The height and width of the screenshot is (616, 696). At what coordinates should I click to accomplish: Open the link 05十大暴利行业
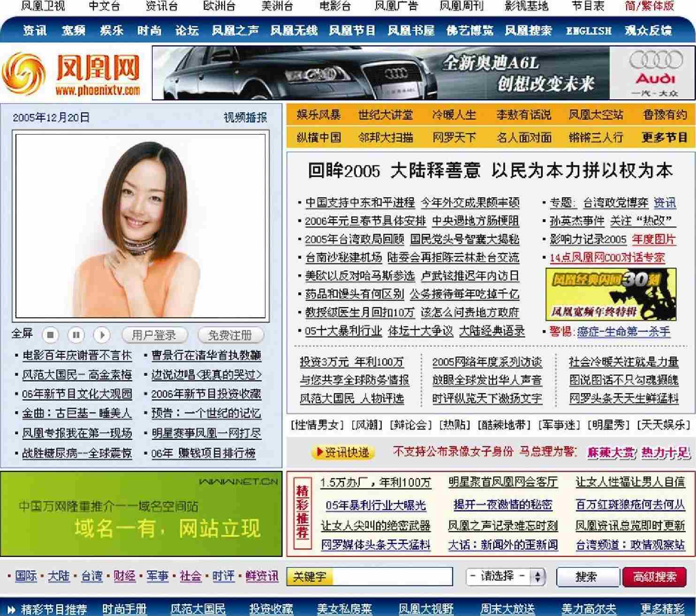[x=343, y=331]
